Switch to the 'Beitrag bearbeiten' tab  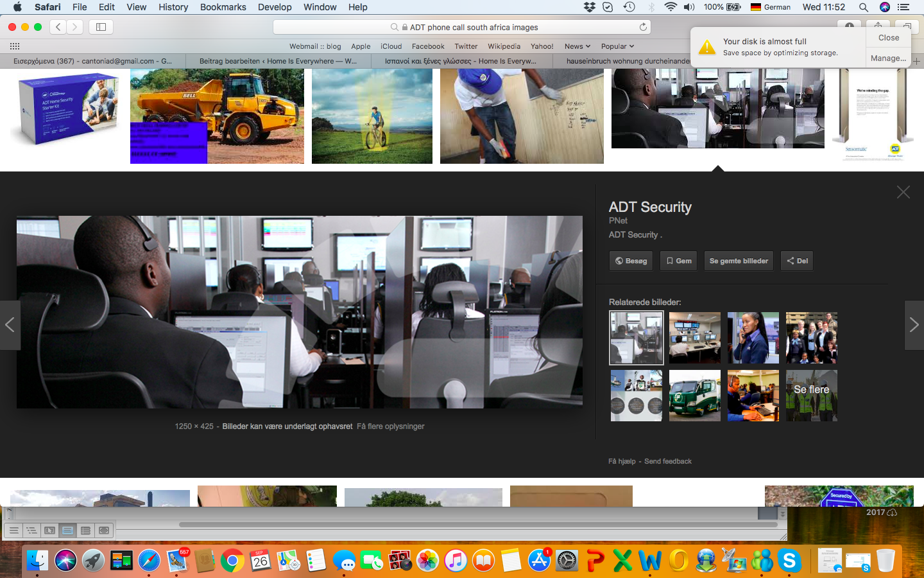[x=278, y=61]
